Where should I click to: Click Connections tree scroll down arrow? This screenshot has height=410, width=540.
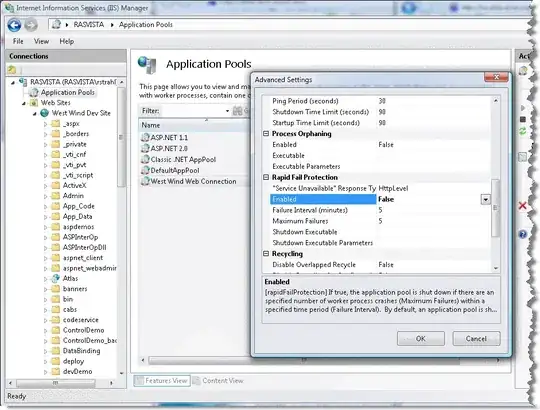click(x=121, y=373)
